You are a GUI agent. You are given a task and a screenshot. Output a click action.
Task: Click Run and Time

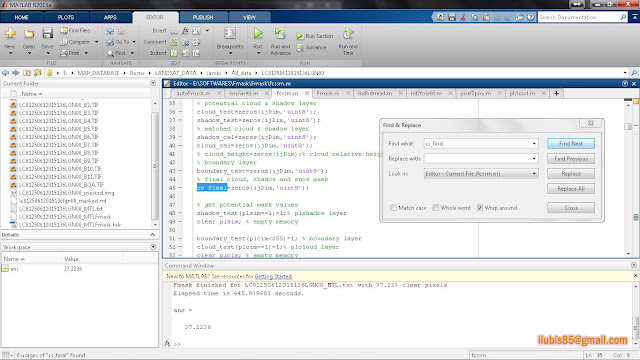[348, 41]
